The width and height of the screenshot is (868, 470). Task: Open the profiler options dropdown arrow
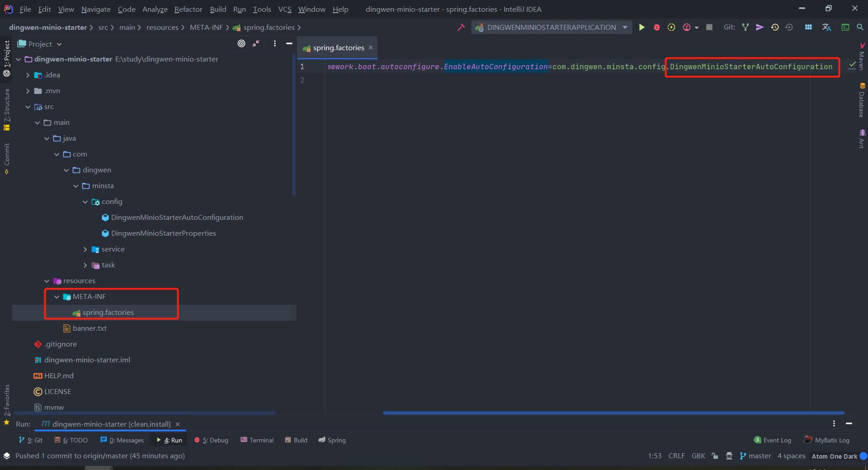(x=697, y=28)
